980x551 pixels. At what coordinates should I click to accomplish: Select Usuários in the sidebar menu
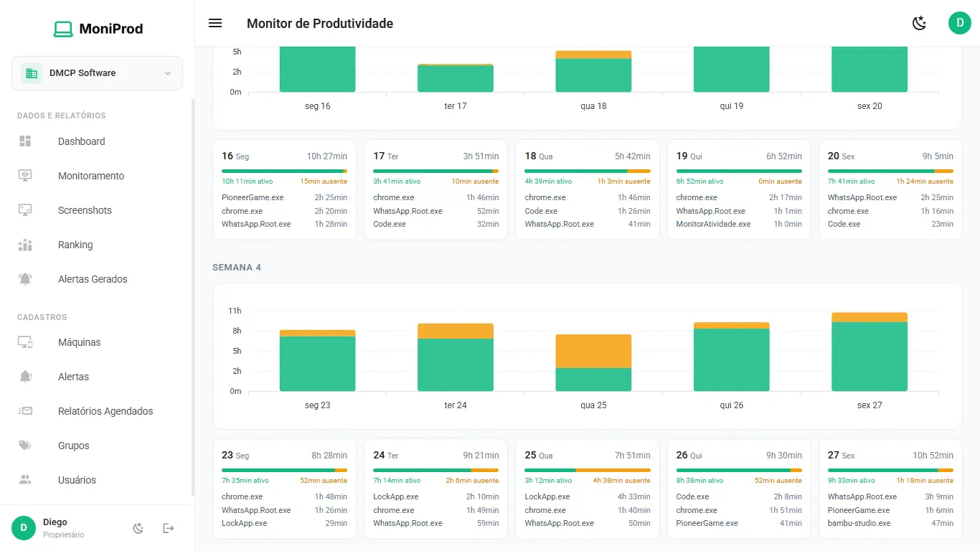(77, 480)
